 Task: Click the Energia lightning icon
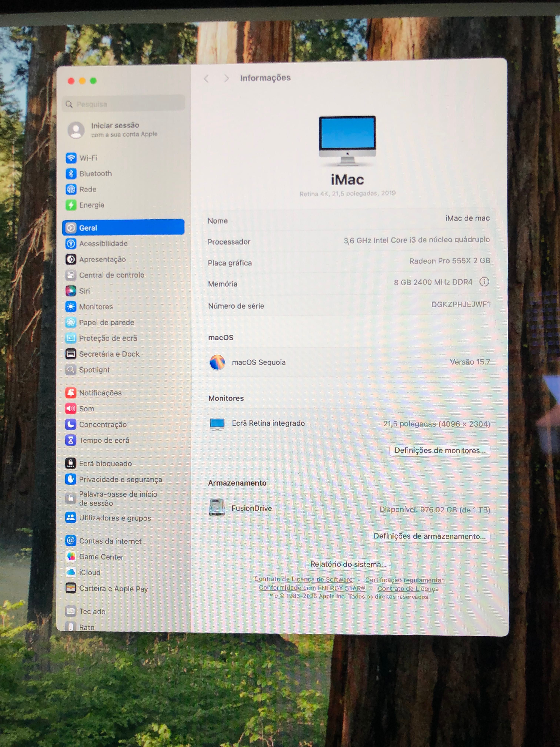tap(71, 205)
